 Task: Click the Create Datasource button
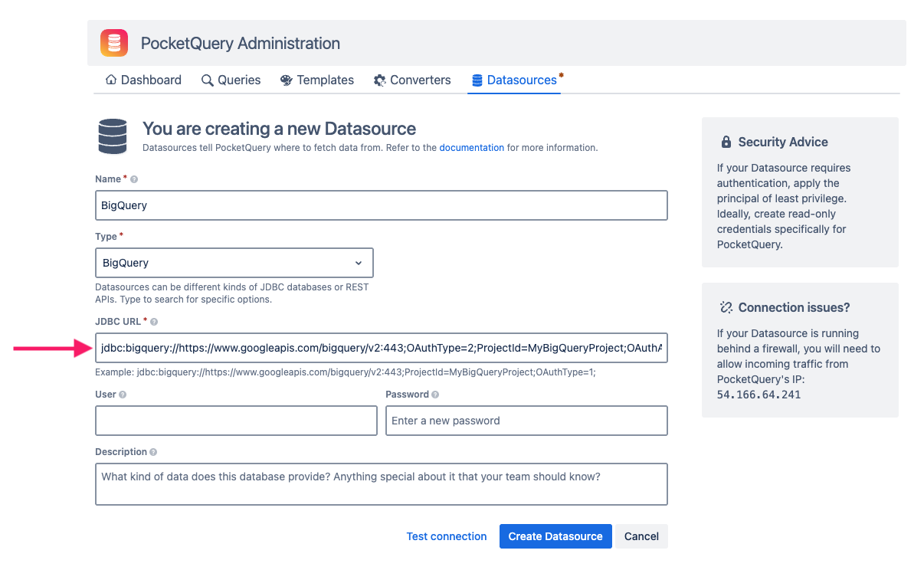tap(555, 536)
